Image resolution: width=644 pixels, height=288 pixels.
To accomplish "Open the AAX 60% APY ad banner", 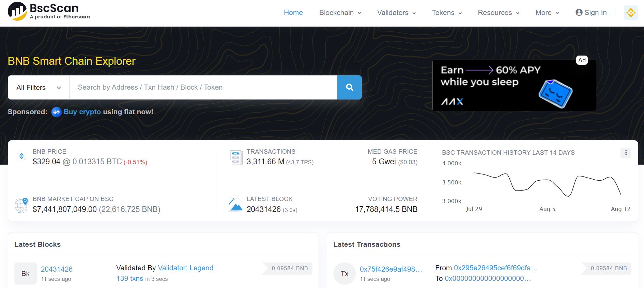I will 514,86.
